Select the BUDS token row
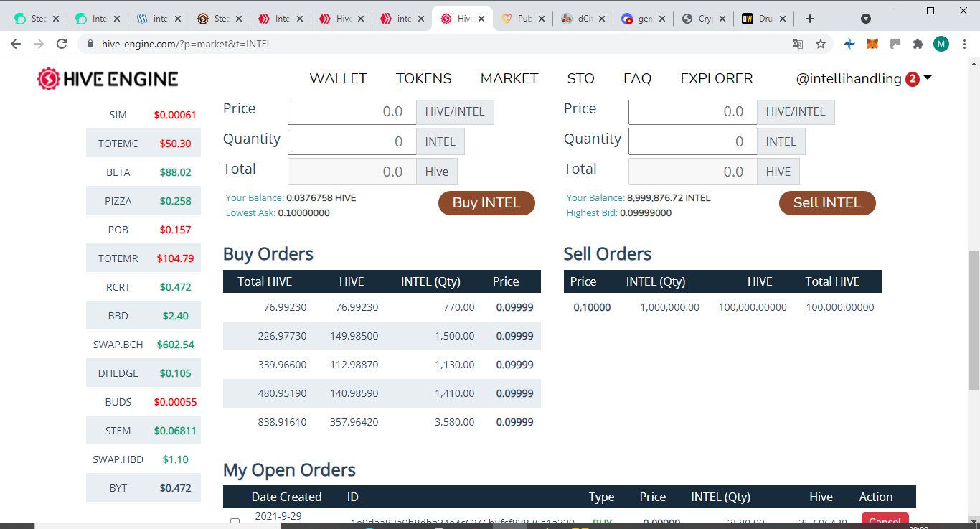 tap(143, 402)
